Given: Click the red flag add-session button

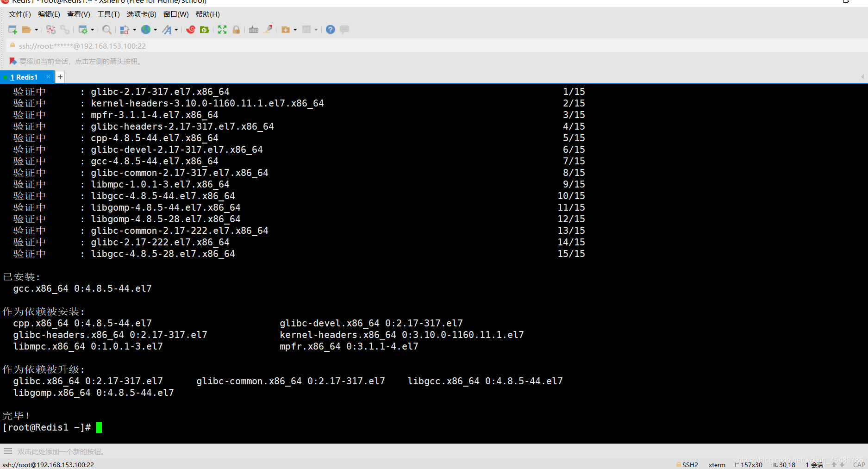Looking at the screenshot, I should click(x=12, y=61).
